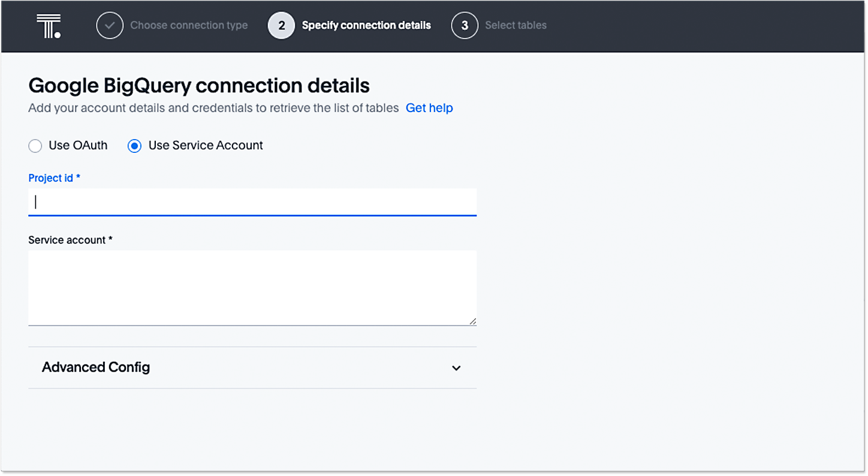This screenshot has width=868, height=476.
Task: Go back to Choose connection type step
Action: tap(189, 25)
